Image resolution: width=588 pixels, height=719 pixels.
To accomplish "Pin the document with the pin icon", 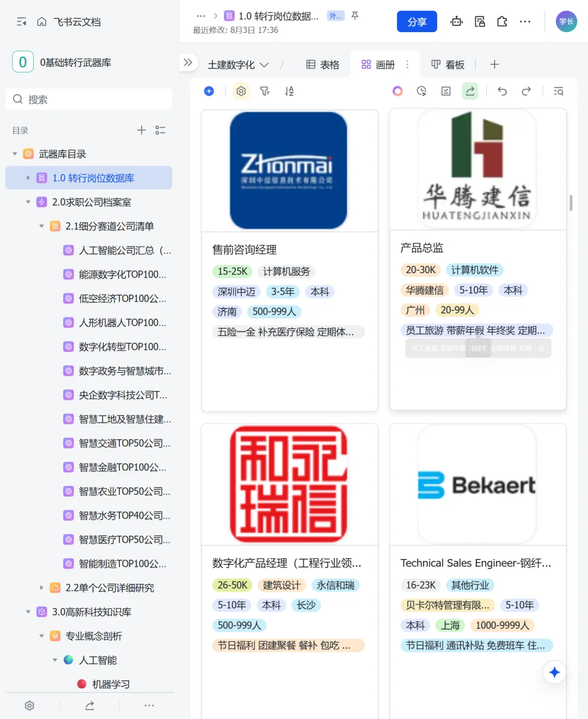I will click(355, 16).
